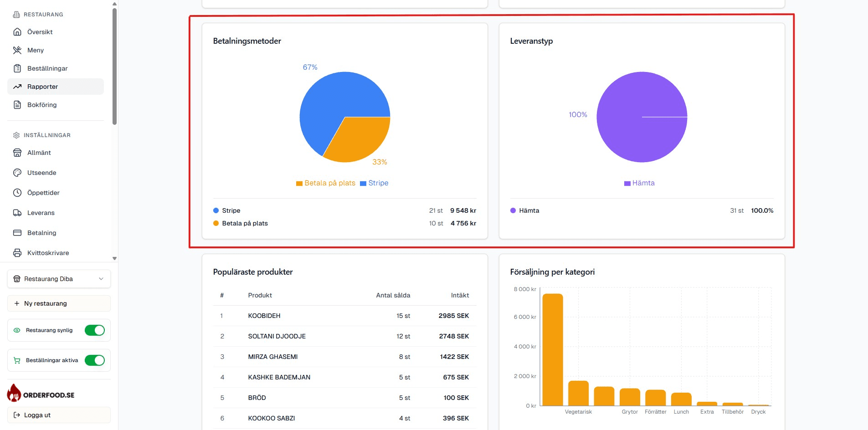Click the Kvittoskrivare printer icon
Viewport: 868px width, 430px height.
pyautogui.click(x=17, y=253)
